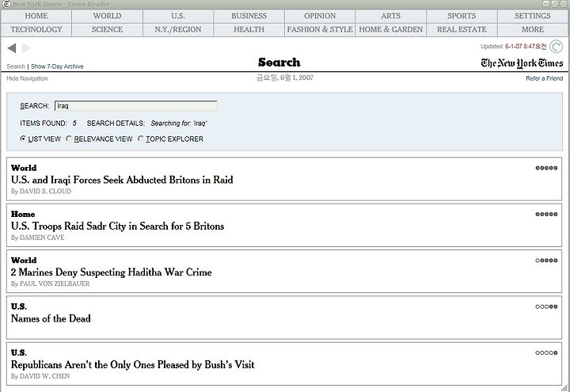
Task: Open the HEALTH section tab
Action: (x=249, y=30)
